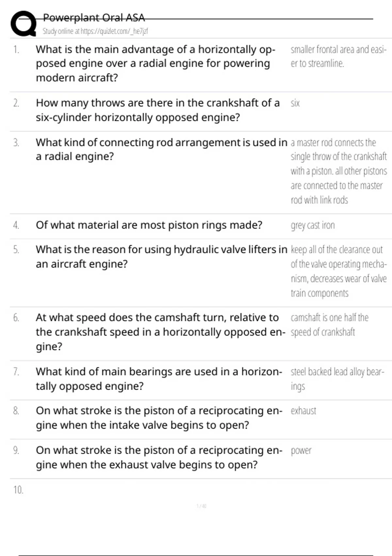This screenshot has height=556, width=392.
Task: Click the answer 'exhaust' for question 8
Action: coord(303,411)
